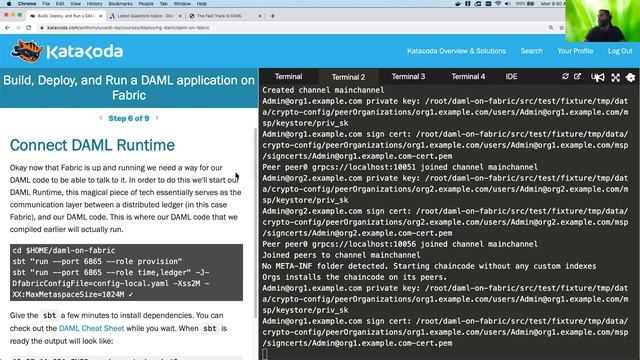Switch to Terminal 3 tab

(x=408, y=77)
